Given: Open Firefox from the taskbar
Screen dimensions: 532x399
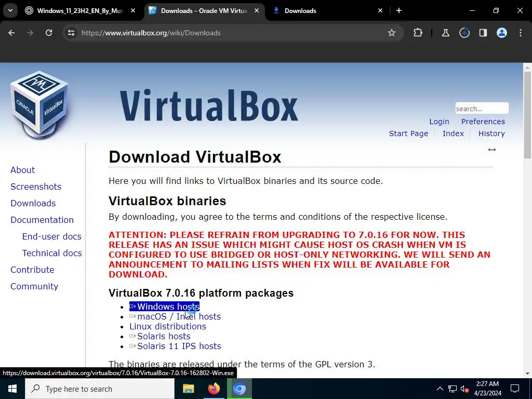Looking at the screenshot, I should click(x=214, y=389).
